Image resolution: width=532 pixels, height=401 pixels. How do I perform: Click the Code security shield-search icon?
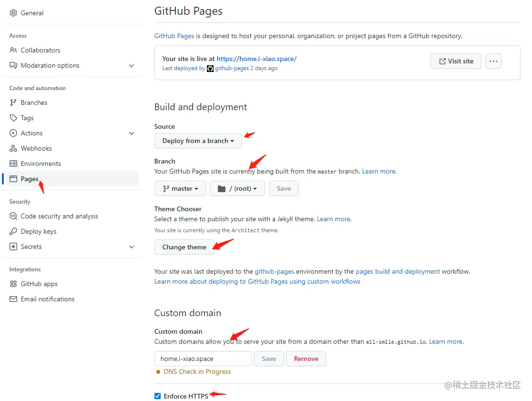click(x=13, y=216)
